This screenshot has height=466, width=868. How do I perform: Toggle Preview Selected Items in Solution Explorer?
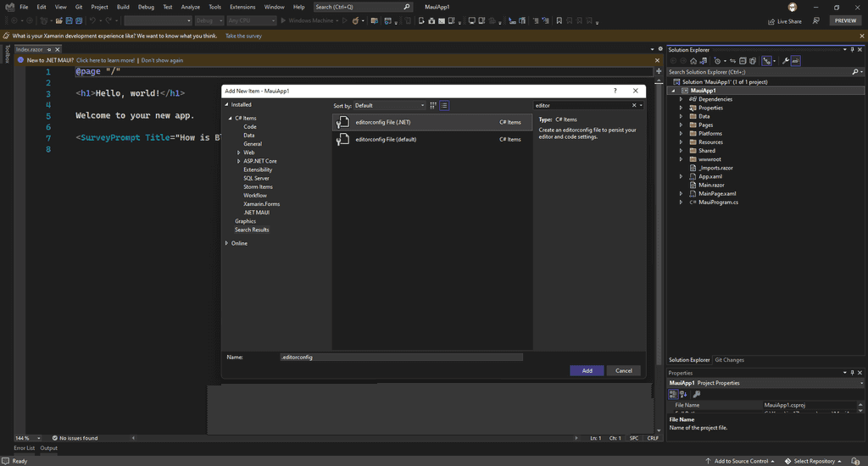tap(795, 61)
